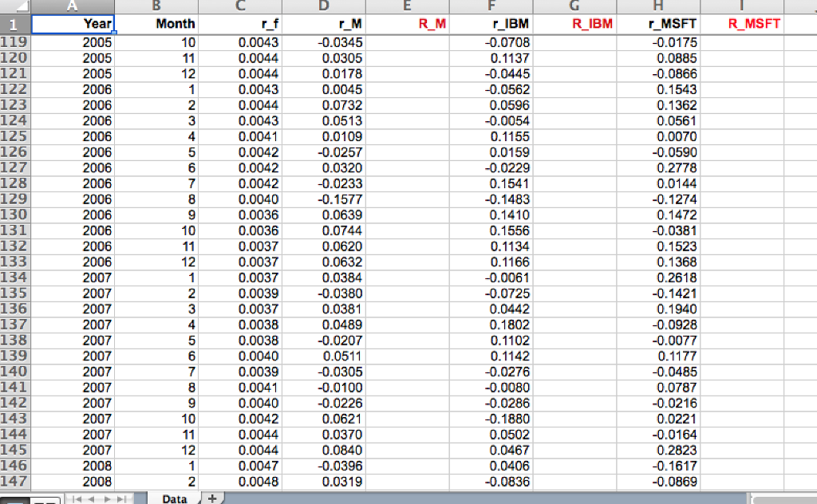Click the r_MSFT value 0.2823 in row 145

pos(677,451)
